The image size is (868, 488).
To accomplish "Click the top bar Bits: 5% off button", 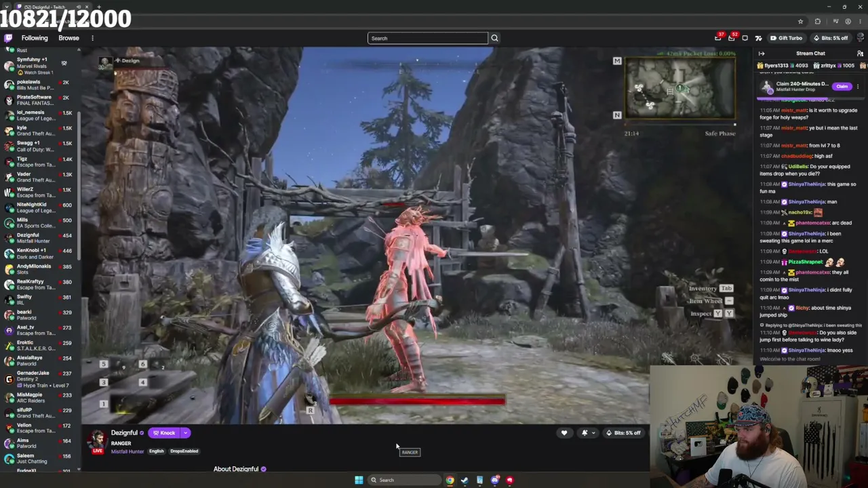I will pyautogui.click(x=831, y=38).
